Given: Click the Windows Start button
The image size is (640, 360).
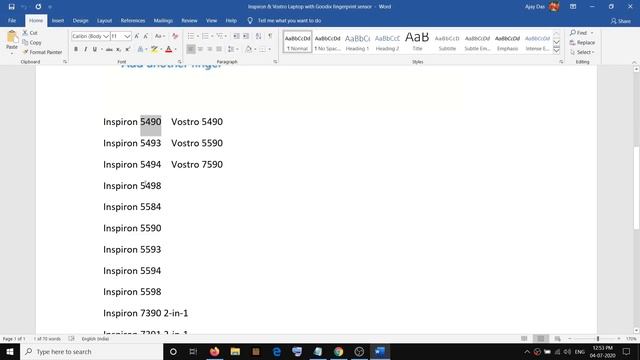Looking at the screenshot, I should [10, 351].
